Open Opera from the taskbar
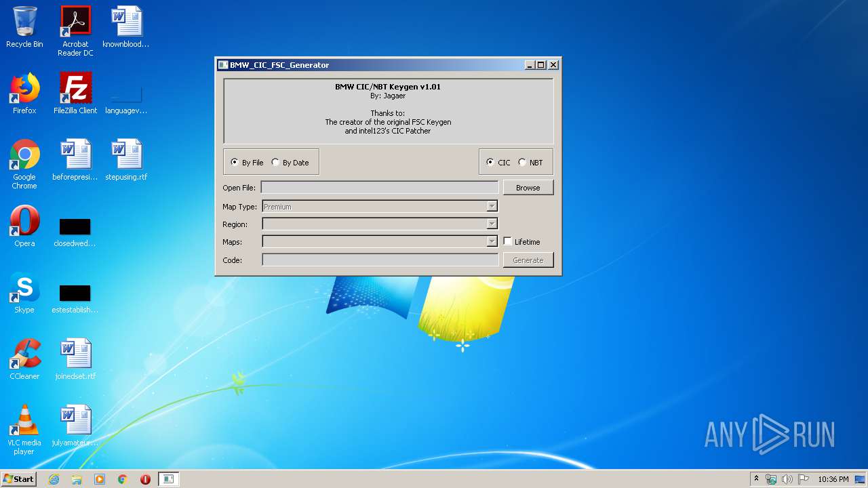Viewport: 868px width, 488px height. click(x=145, y=479)
